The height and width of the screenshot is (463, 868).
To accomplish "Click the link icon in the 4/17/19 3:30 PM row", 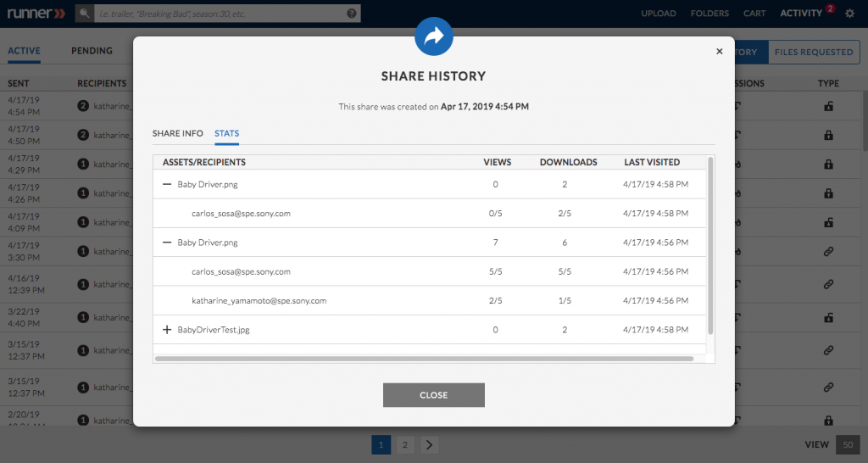I will (x=828, y=252).
